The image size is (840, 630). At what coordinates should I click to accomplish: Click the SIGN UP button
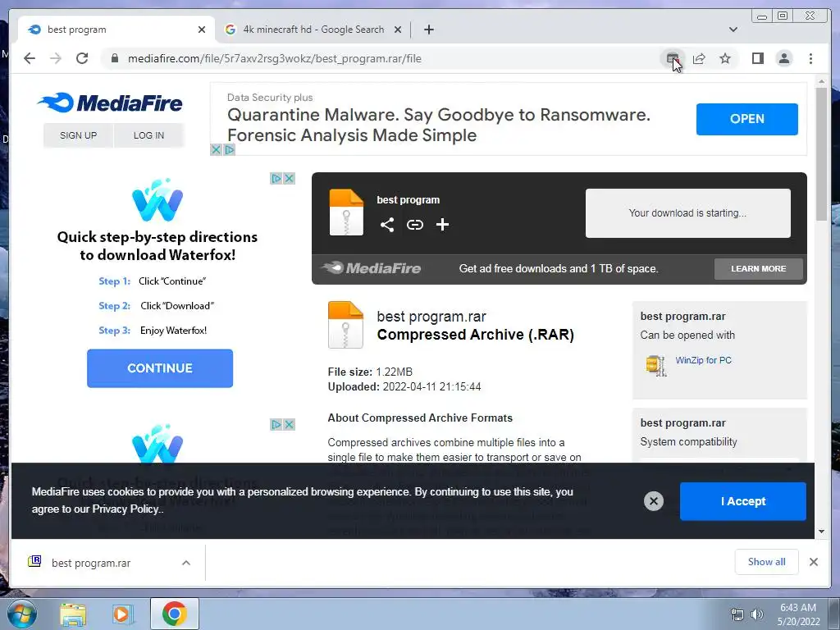click(x=78, y=135)
